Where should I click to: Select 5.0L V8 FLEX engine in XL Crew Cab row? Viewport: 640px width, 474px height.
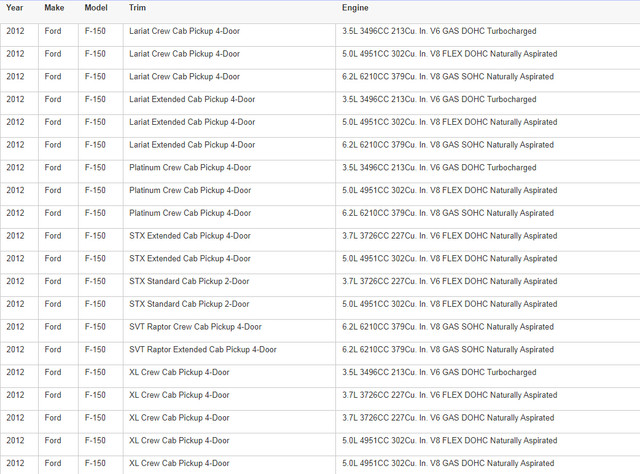click(449, 441)
